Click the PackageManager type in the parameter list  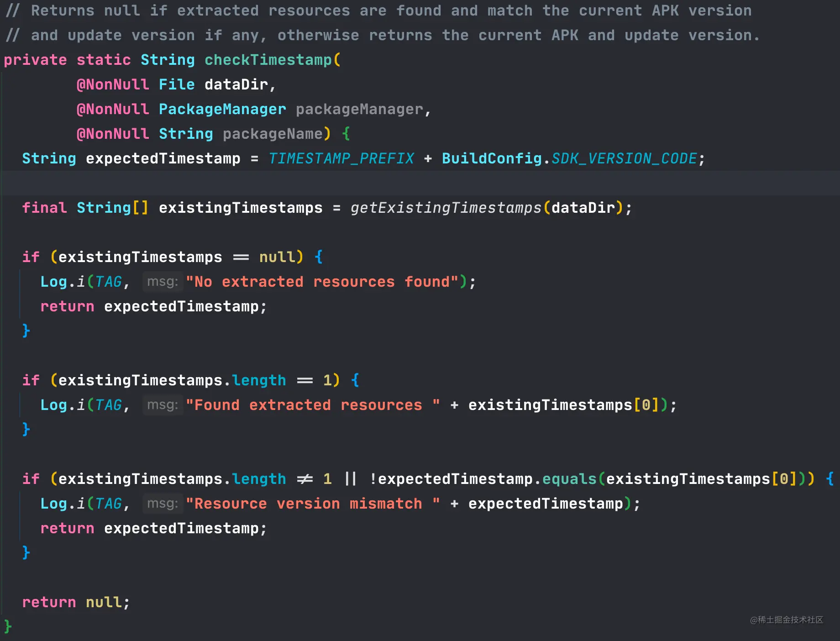coord(222,109)
